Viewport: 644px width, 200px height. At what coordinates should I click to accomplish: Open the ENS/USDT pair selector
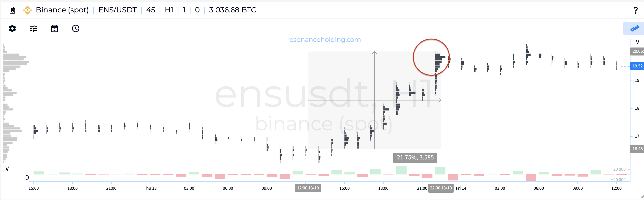(x=118, y=10)
